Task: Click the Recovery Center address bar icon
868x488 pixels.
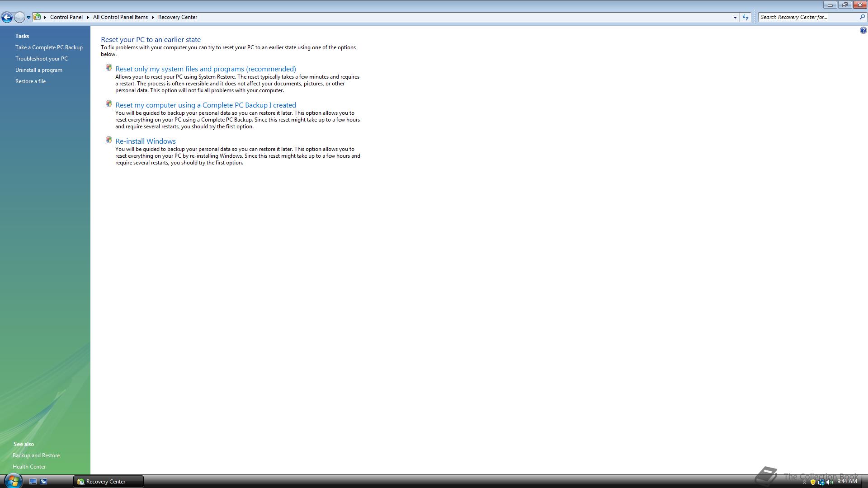Action: click(38, 17)
